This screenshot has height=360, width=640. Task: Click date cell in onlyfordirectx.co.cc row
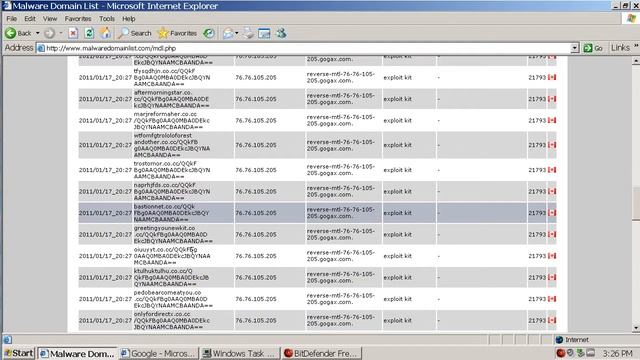pyautogui.click(x=105, y=321)
